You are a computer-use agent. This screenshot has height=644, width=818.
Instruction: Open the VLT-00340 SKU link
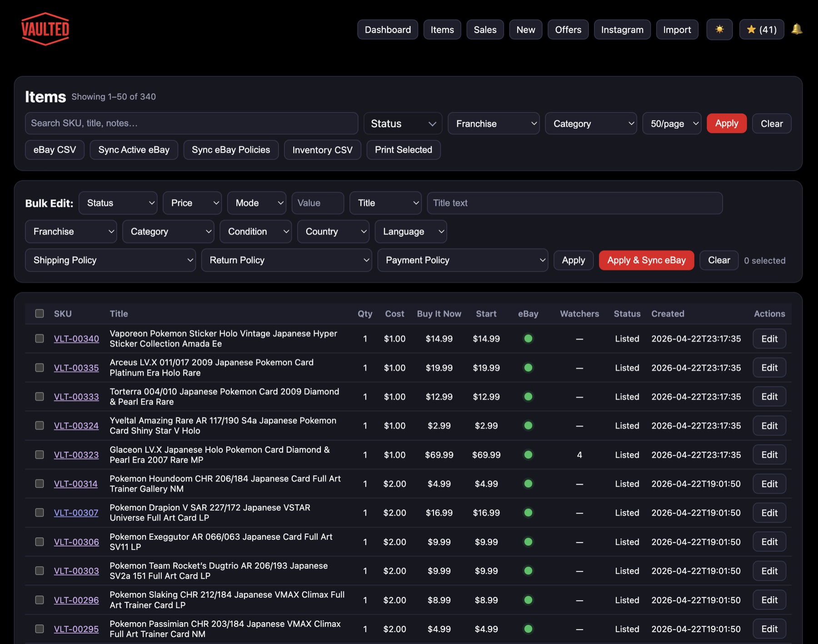tap(76, 338)
